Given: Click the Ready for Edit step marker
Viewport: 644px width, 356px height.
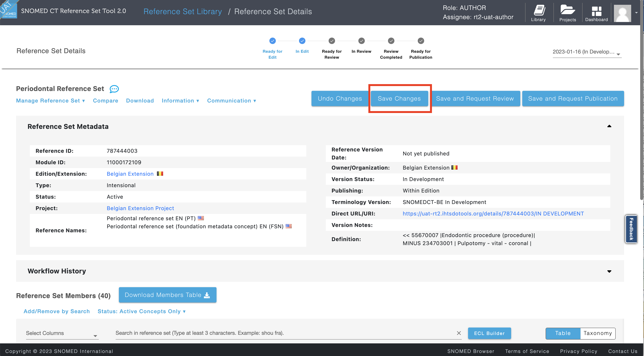Looking at the screenshot, I should coord(272,41).
